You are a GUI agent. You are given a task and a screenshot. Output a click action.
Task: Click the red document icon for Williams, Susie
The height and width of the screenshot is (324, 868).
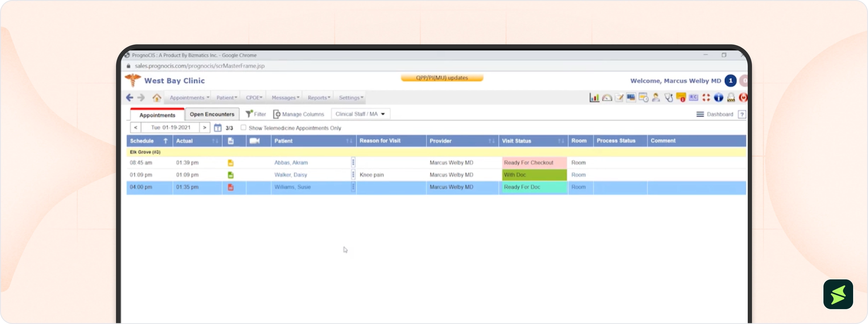[231, 187]
